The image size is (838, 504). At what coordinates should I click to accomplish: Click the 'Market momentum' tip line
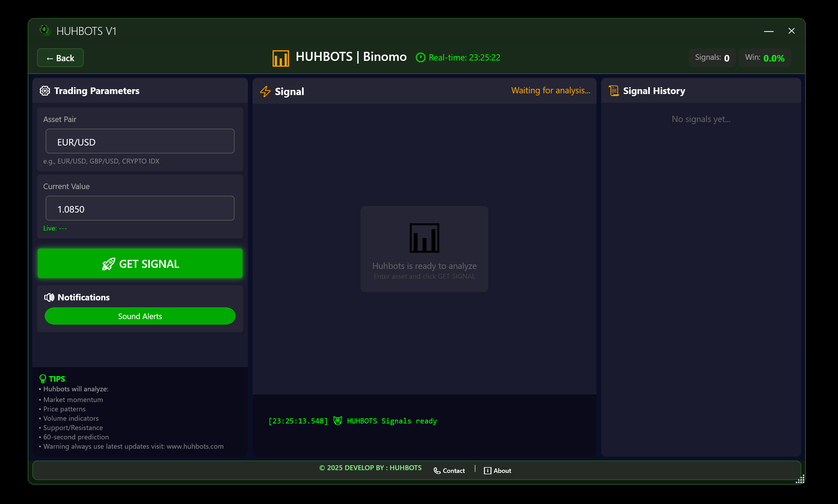click(73, 400)
